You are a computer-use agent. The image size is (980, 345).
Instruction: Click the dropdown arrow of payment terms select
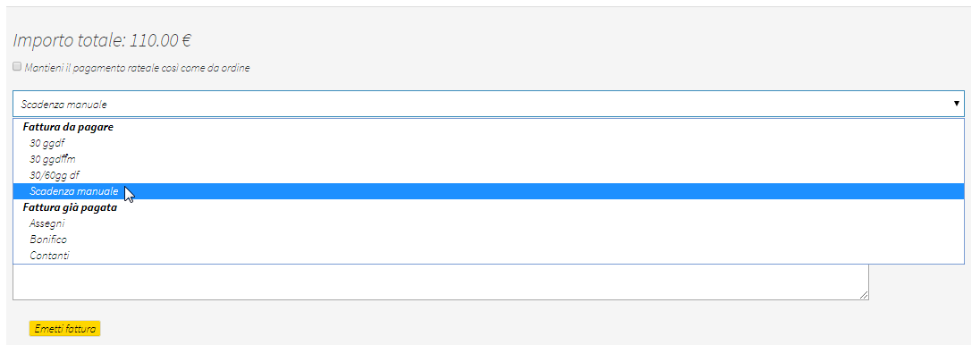coord(956,104)
